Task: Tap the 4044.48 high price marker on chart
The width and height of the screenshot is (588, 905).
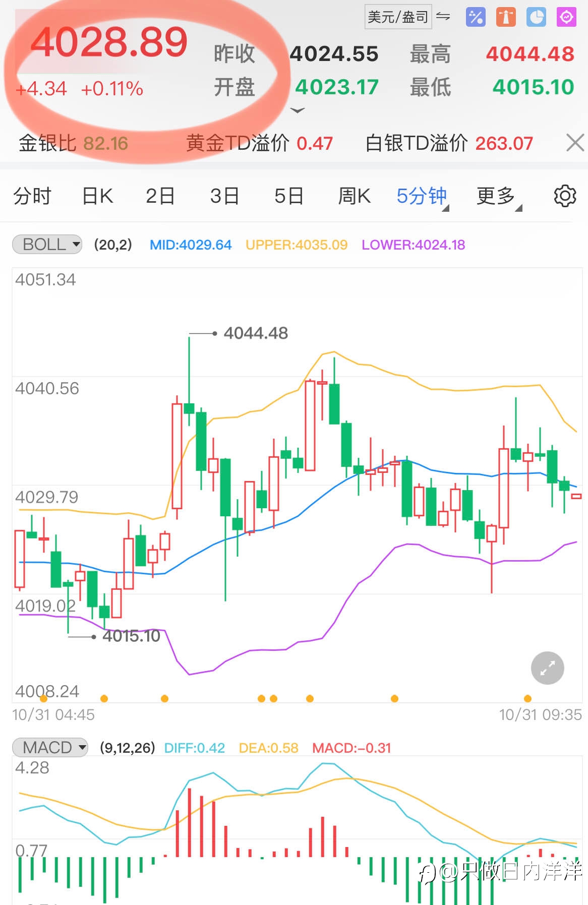Action: tap(256, 333)
